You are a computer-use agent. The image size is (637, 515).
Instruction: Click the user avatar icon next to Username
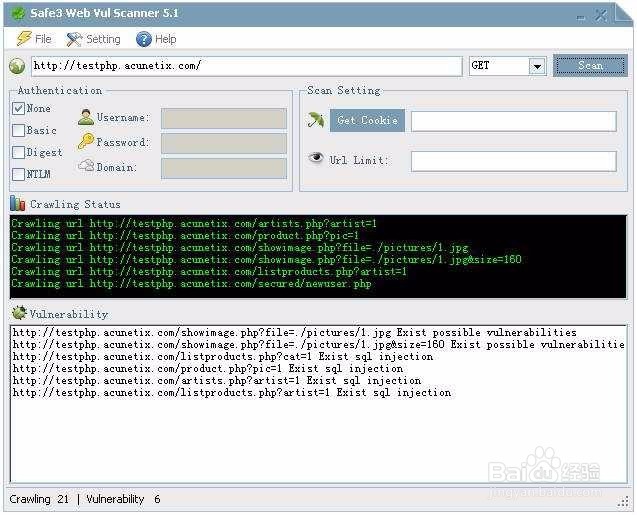(86, 117)
